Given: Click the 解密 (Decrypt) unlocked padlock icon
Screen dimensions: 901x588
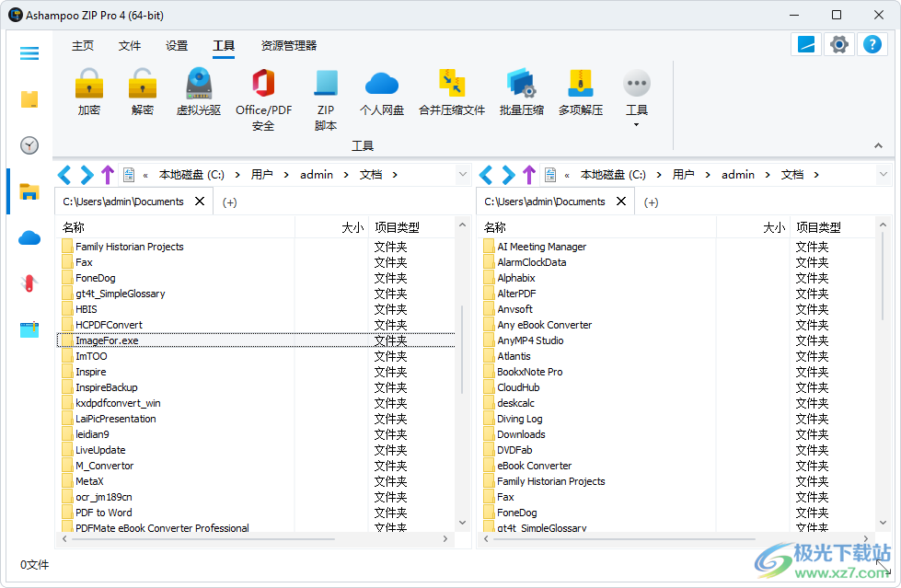Looking at the screenshot, I should [142, 84].
